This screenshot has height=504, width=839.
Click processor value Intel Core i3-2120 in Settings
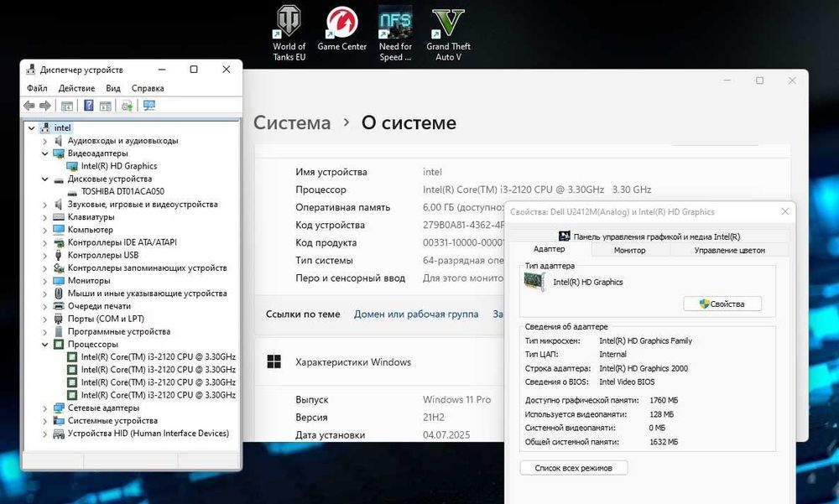[537, 190]
